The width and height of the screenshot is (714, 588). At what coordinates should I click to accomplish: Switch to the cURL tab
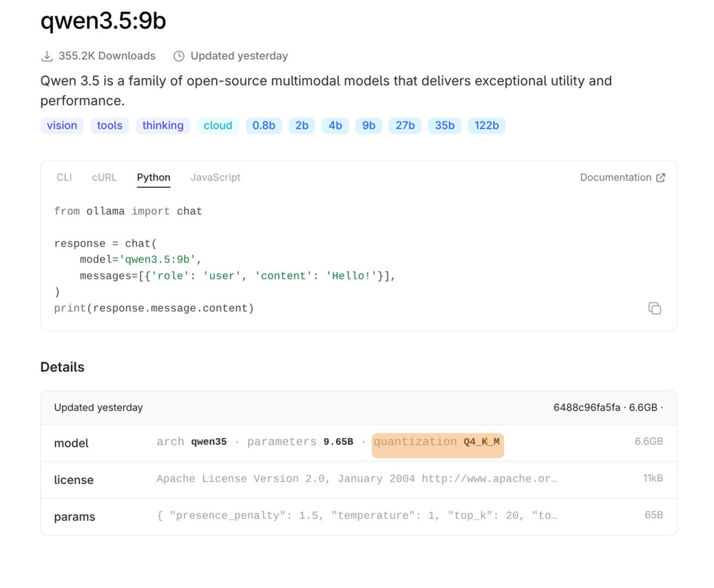point(104,177)
